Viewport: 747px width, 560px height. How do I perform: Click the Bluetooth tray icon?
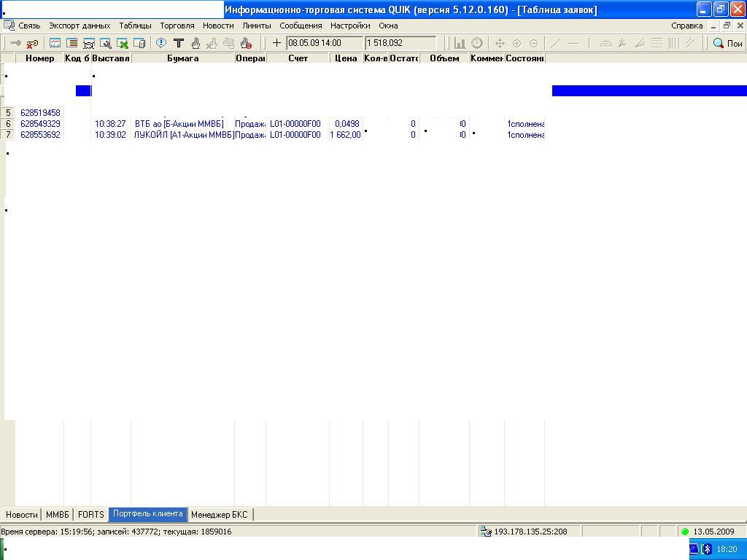708,549
